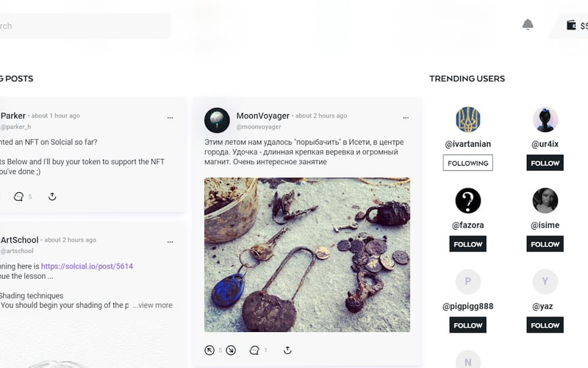
Task: Follow user @fazora
Action: point(467,244)
